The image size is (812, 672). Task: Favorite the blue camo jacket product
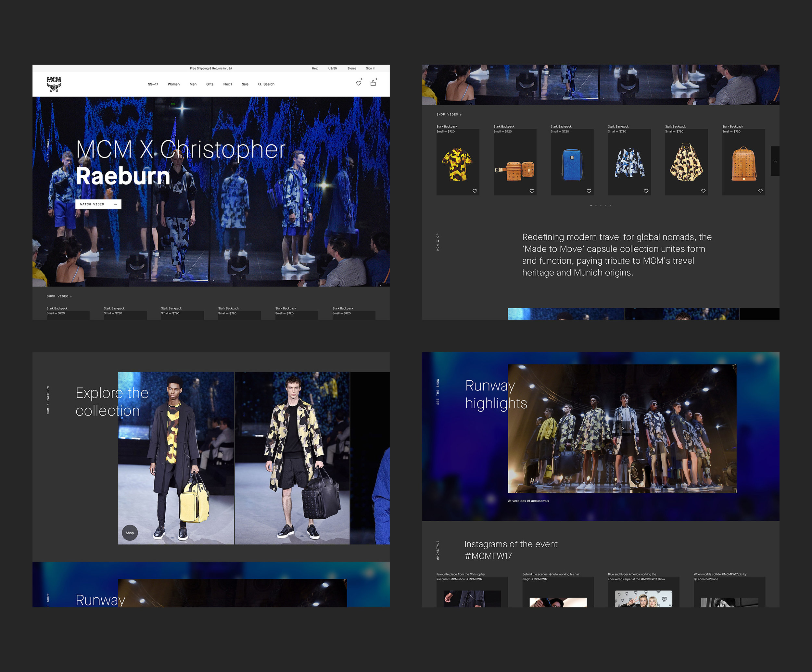[x=646, y=191]
